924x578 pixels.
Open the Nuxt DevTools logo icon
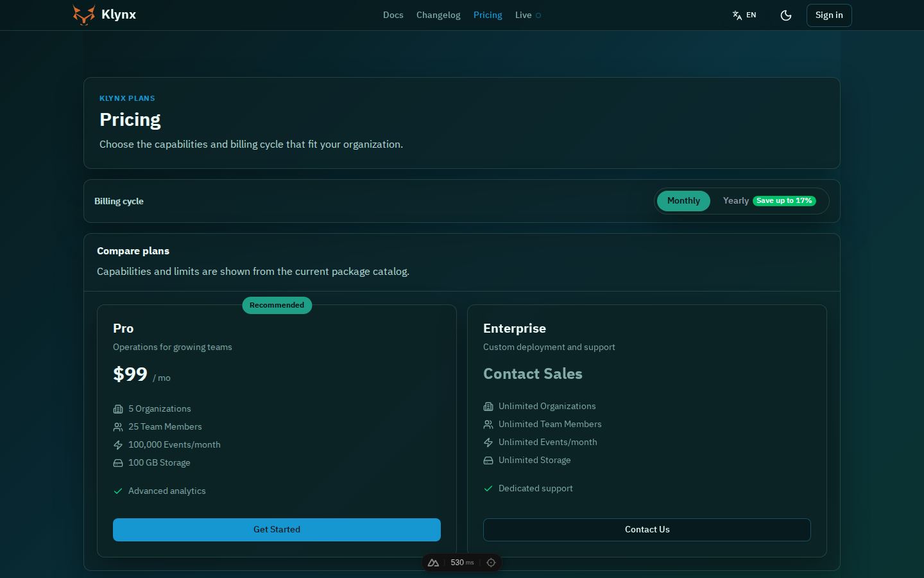pyautogui.click(x=433, y=563)
